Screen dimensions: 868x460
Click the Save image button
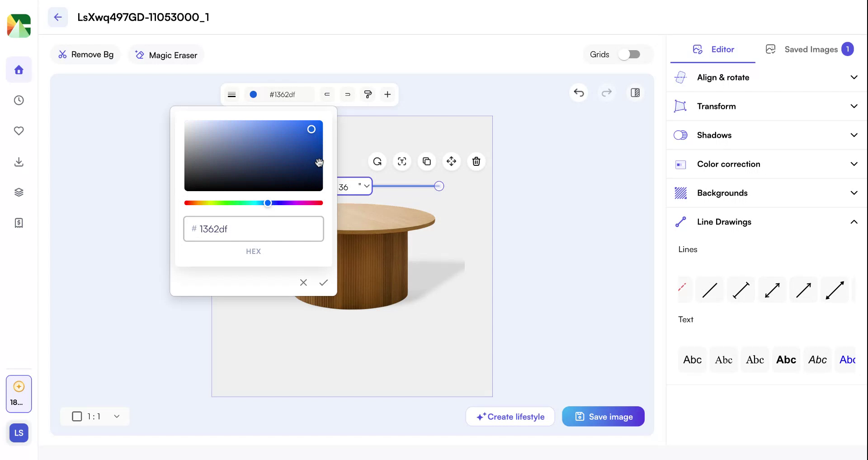click(603, 416)
